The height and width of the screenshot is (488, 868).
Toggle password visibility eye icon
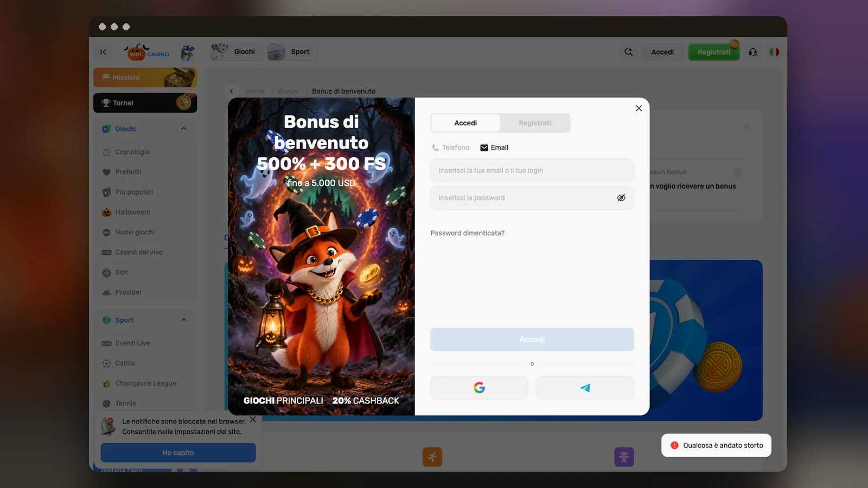pyautogui.click(x=621, y=198)
